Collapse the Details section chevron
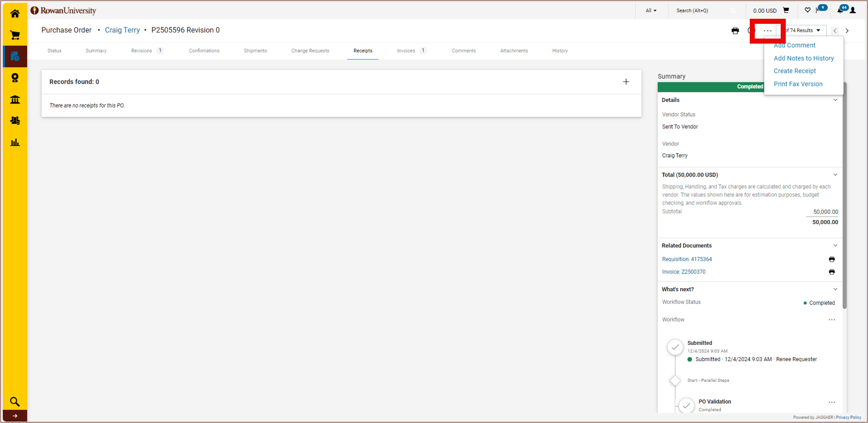 [835, 100]
